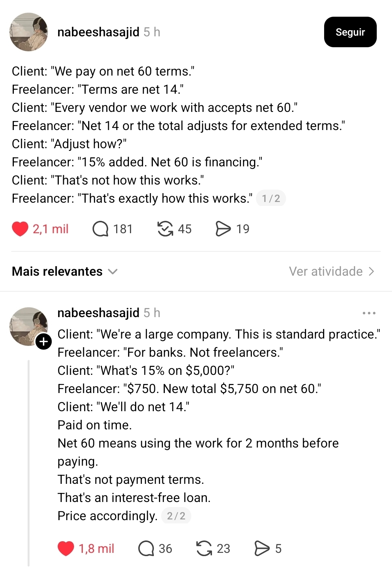
Task: Open comments on the first post
Action: (x=101, y=229)
